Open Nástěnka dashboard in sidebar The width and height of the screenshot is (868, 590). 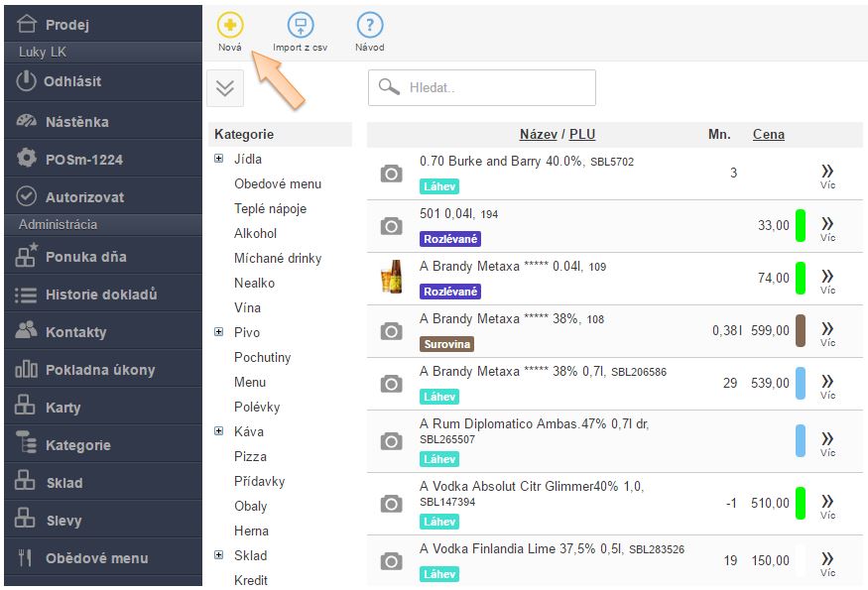[x=75, y=122]
